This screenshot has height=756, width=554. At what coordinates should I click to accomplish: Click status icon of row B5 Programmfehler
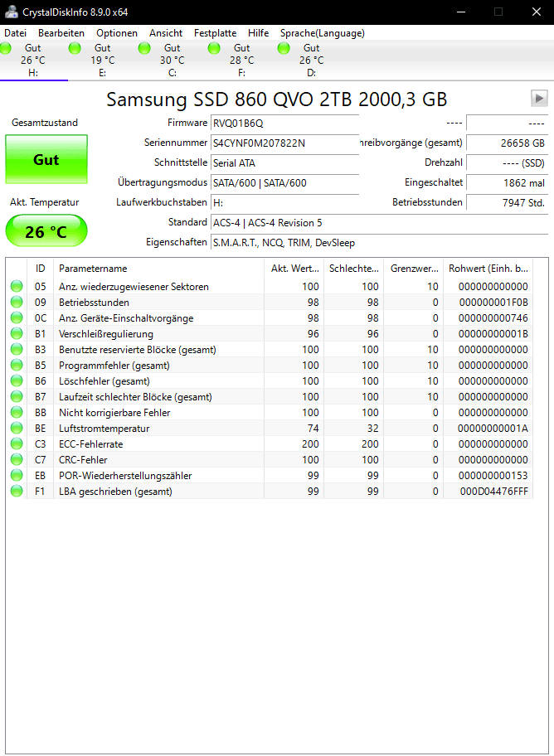tap(17, 366)
